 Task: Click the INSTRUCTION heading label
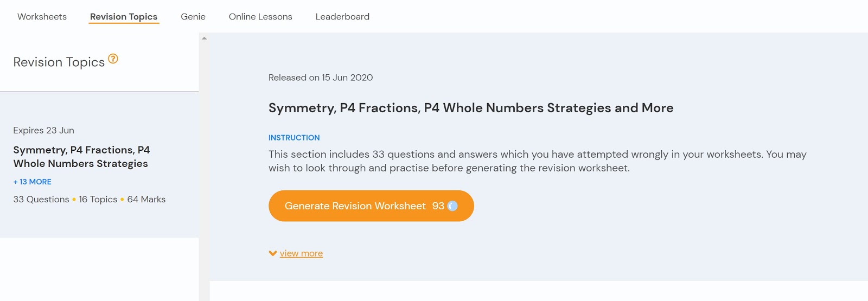click(294, 138)
